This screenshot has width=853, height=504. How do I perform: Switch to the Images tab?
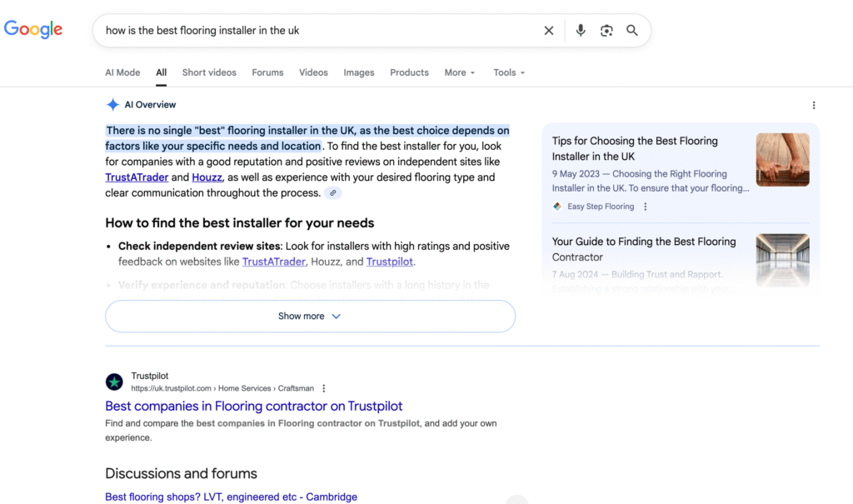click(x=358, y=72)
